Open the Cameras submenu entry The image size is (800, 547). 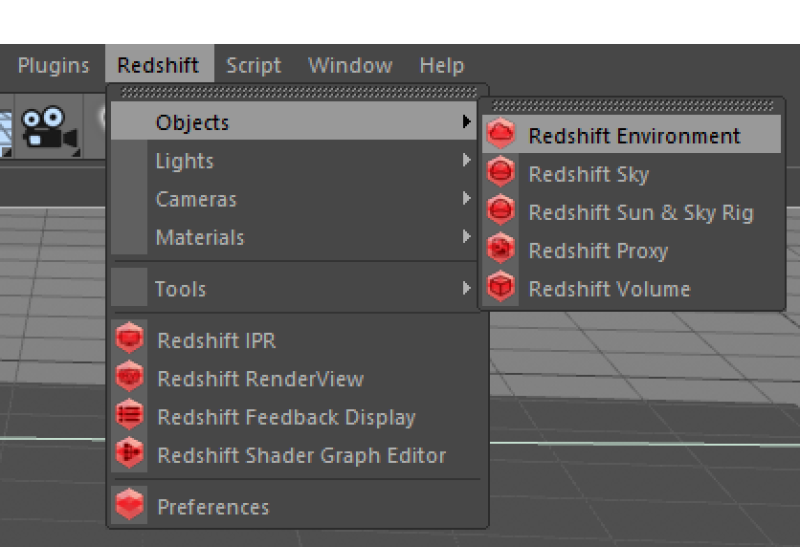pos(294,198)
